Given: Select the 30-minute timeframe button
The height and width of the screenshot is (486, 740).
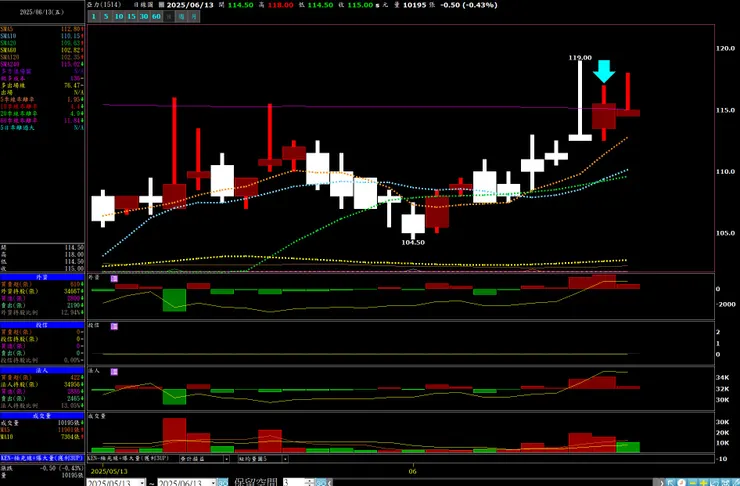Looking at the screenshot, I should 143,17.
